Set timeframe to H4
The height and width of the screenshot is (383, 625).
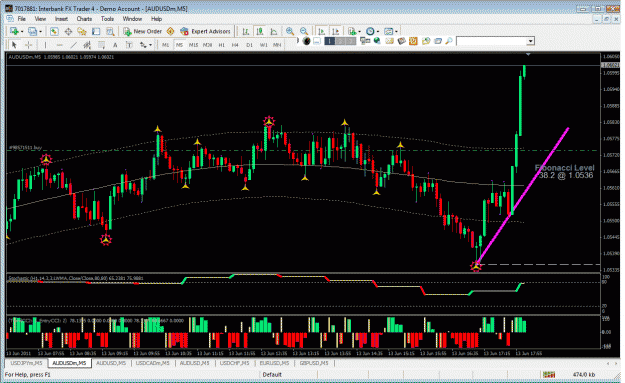click(x=235, y=45)
